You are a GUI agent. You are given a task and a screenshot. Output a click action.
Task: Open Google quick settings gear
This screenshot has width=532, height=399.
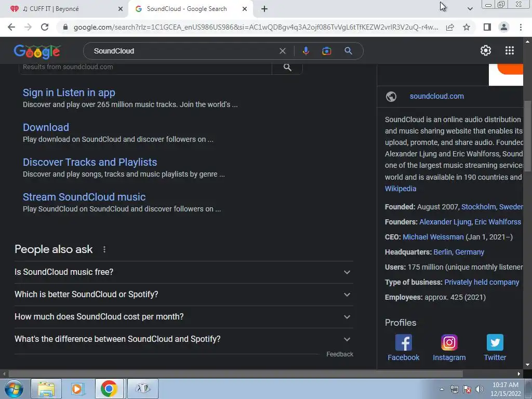pyautogui.click(x=486, y=50)
